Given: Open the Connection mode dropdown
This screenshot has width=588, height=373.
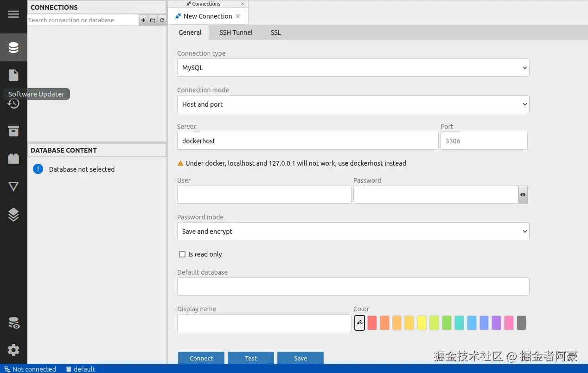Looking at the screenshot, I should tap(353, 104).
